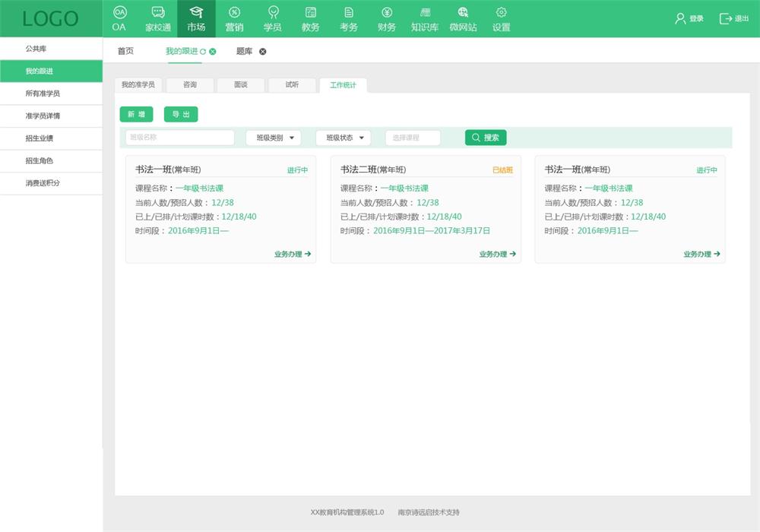Go to the 财务 finance icon
Viewport: 760px width, 532px height.
387,12
